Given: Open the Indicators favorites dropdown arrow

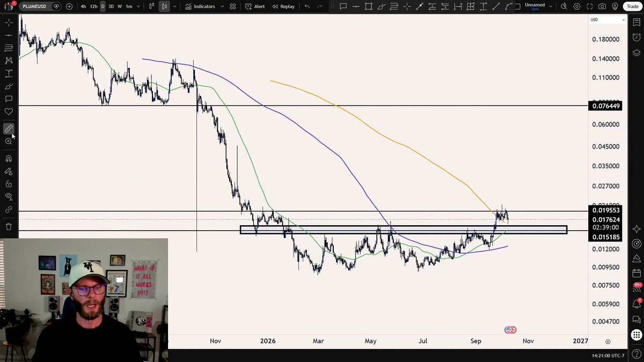Looking at the screenshot, I should [x=221, y=6].
